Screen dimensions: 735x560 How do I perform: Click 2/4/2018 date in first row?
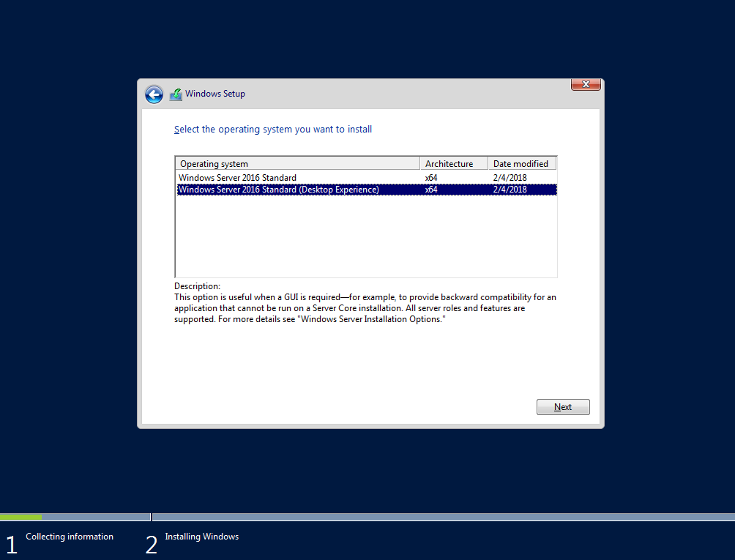tap(510, 178)
